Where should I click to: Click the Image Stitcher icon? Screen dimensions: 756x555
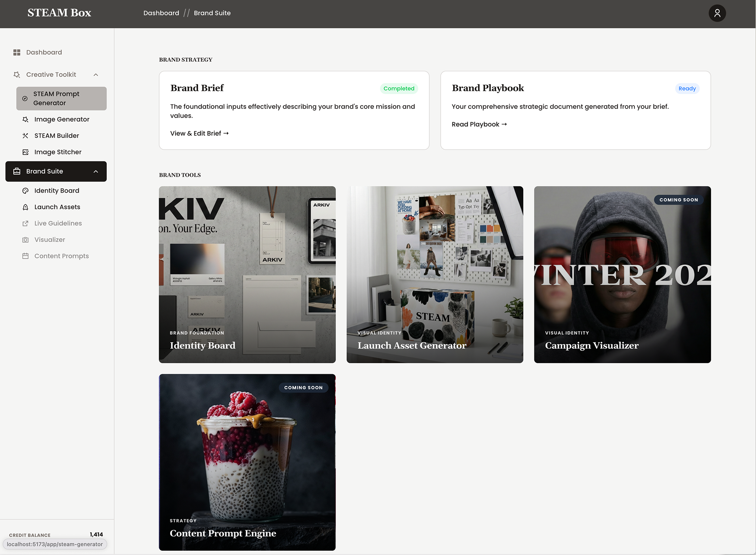pos(26,152)
